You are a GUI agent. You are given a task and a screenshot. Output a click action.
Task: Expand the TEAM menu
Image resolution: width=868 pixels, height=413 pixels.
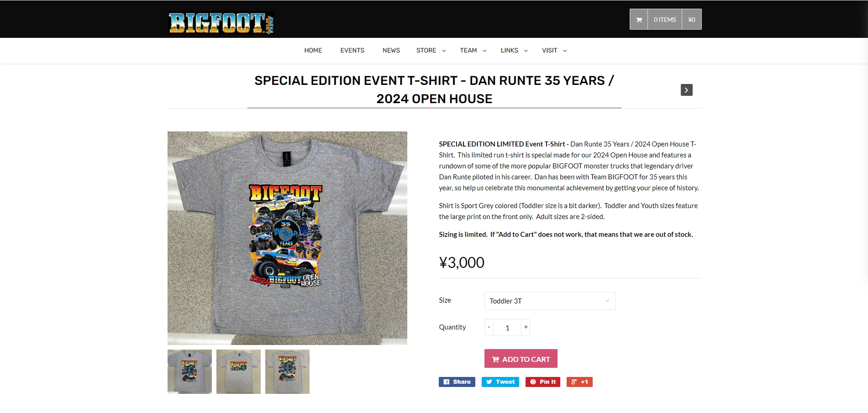click(x=473, y=51)
